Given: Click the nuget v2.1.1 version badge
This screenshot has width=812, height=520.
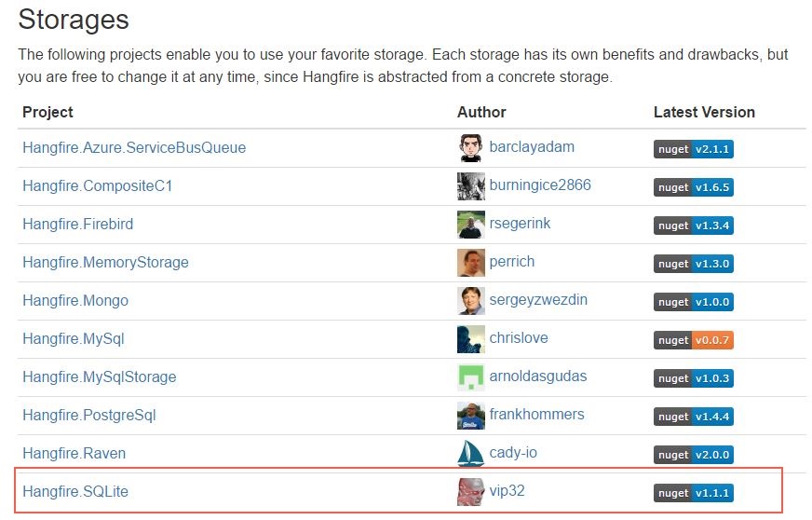Looking at the screenshot, I should pos(693,149).
